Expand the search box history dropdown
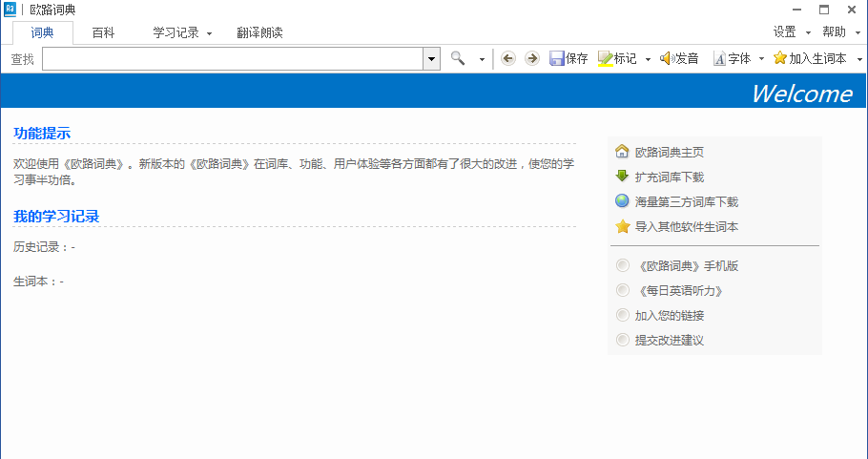 coord(431,59)
